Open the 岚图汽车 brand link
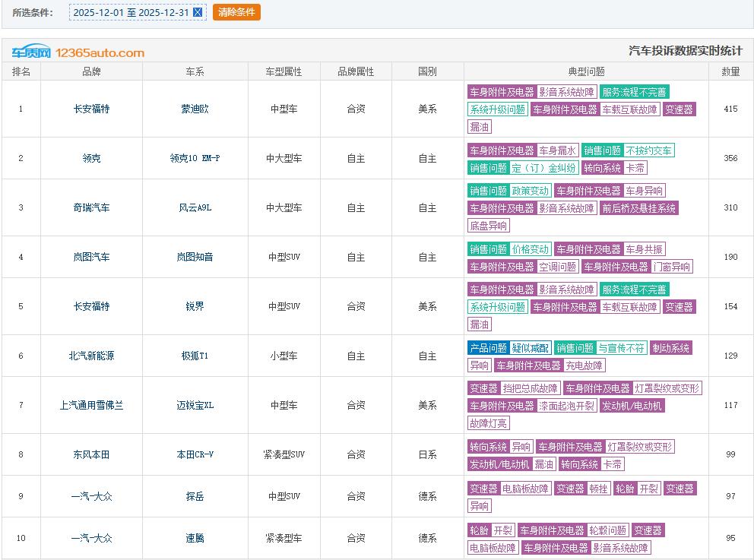 pyautogui.click(x=91, y=257)
